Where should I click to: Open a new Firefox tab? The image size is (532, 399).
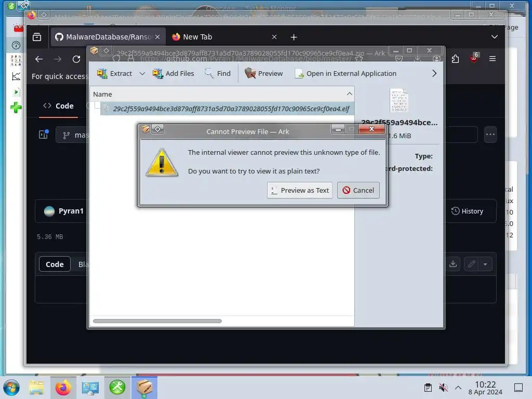coord(294,37)
